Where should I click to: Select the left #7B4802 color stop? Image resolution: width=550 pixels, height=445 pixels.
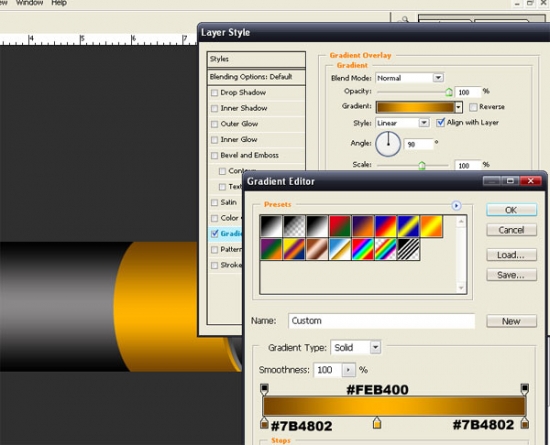(x=264, y=423)
